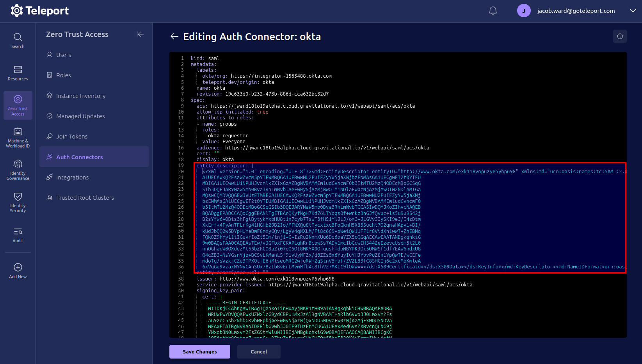
Task: Expand the account menu chevron
Action: (632, 11)
